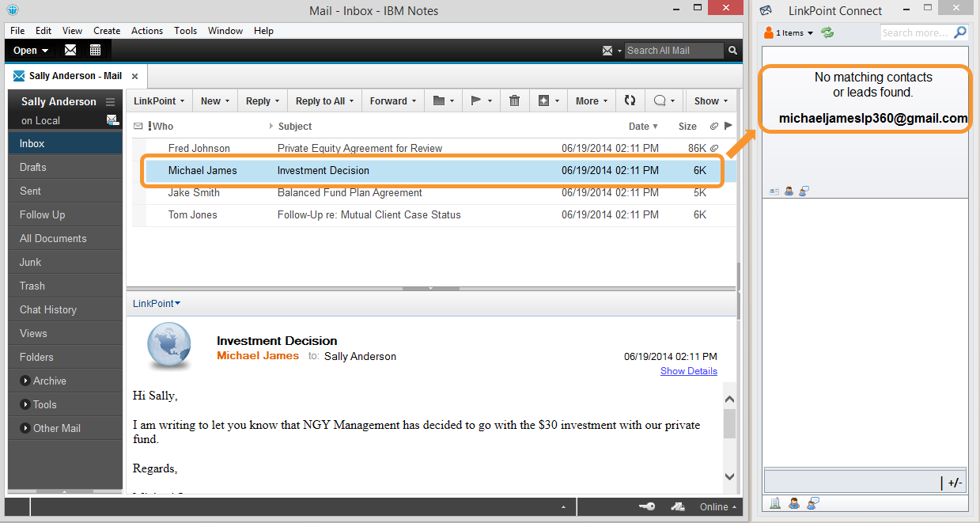Open the Mail icon in the Open bar

pyautogui.click(x=70, y=50)
